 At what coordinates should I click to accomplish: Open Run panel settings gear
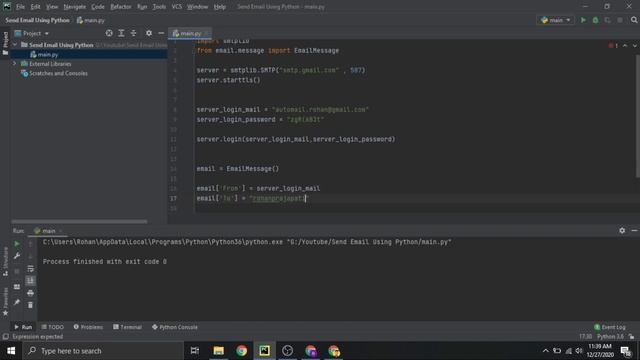(622, 231)
